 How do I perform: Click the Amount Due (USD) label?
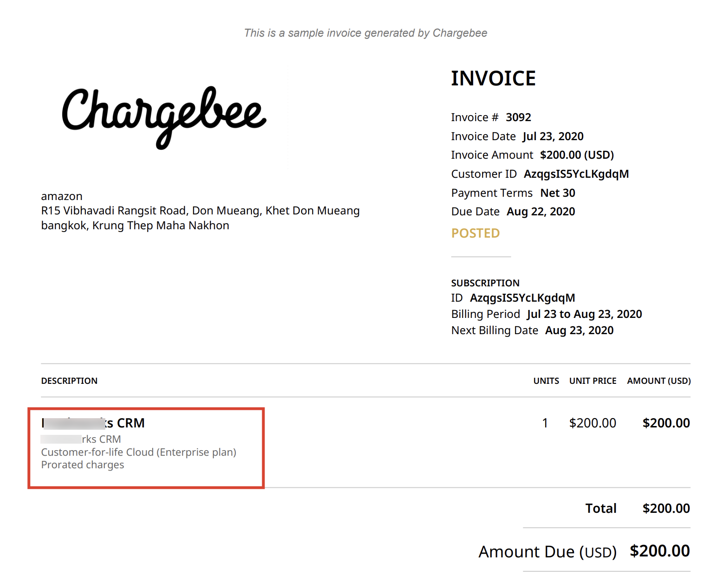coord(547,552)
